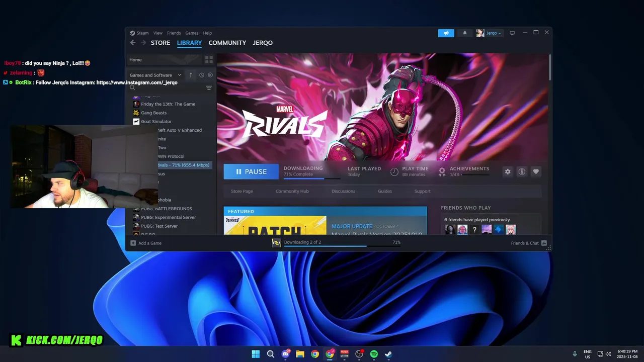This screenshot has width=644, height=362.
Task: Click the plus icon beside Add a Game
Action: pos(133,243)
